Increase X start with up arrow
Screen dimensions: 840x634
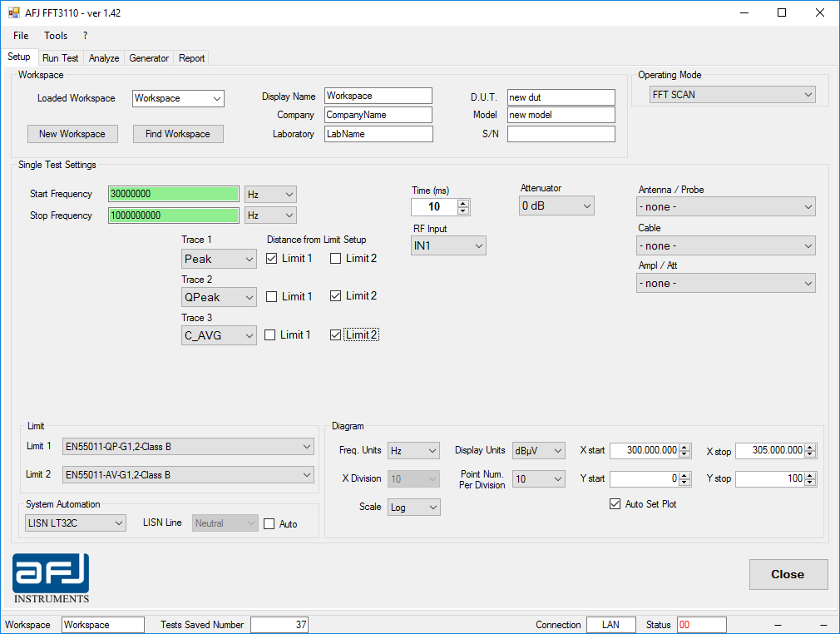point(684,448)
